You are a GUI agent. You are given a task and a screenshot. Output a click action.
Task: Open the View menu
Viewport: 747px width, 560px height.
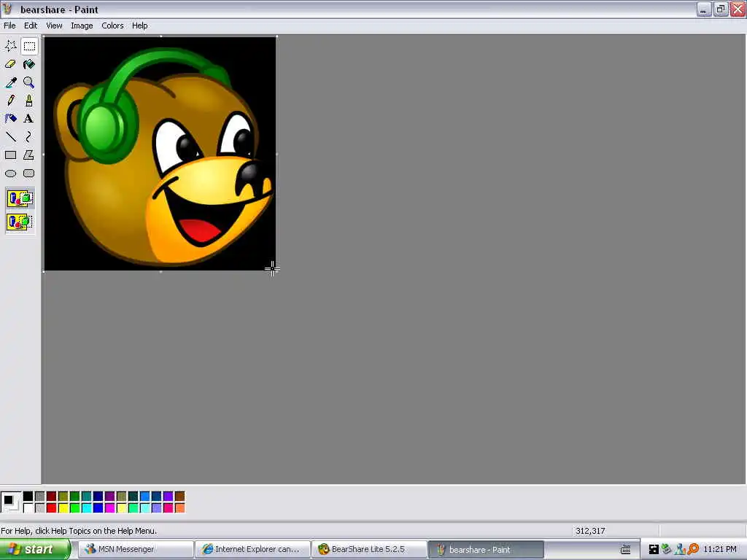pyautogui.click(x=54, y=26)
